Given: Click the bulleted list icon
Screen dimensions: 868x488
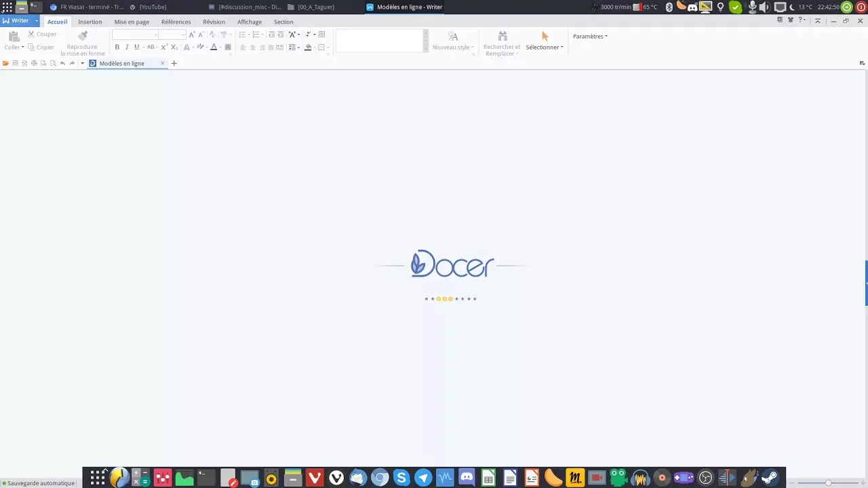Looking at the screenshot, I should point(242,35).
